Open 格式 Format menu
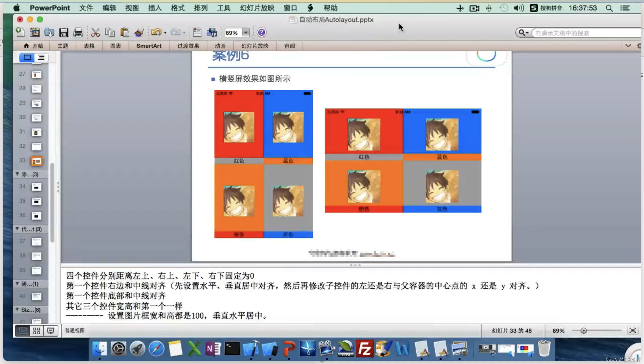Viewport: 644px width, 364px height. [x=178, y=8]
